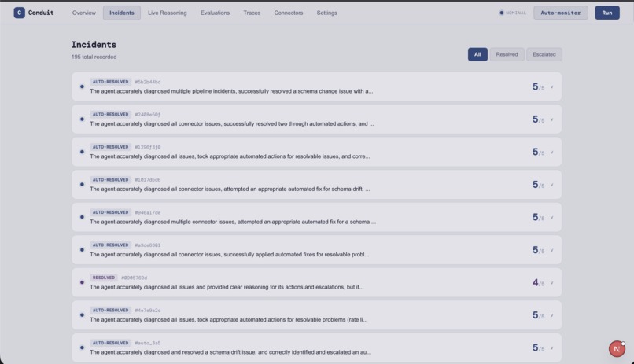Screen dimensions: 634x364
Task: Open the Overview tab
Action: pos(84,13)
